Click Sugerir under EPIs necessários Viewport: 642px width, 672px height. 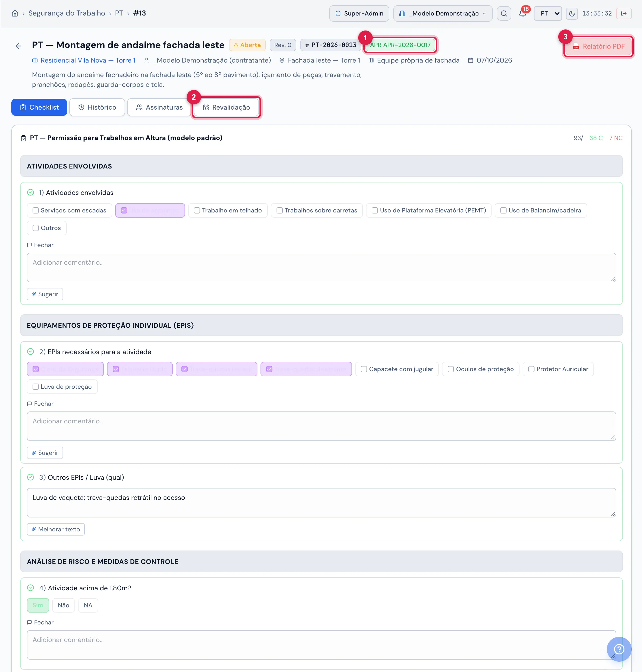(x=45, y=453)
